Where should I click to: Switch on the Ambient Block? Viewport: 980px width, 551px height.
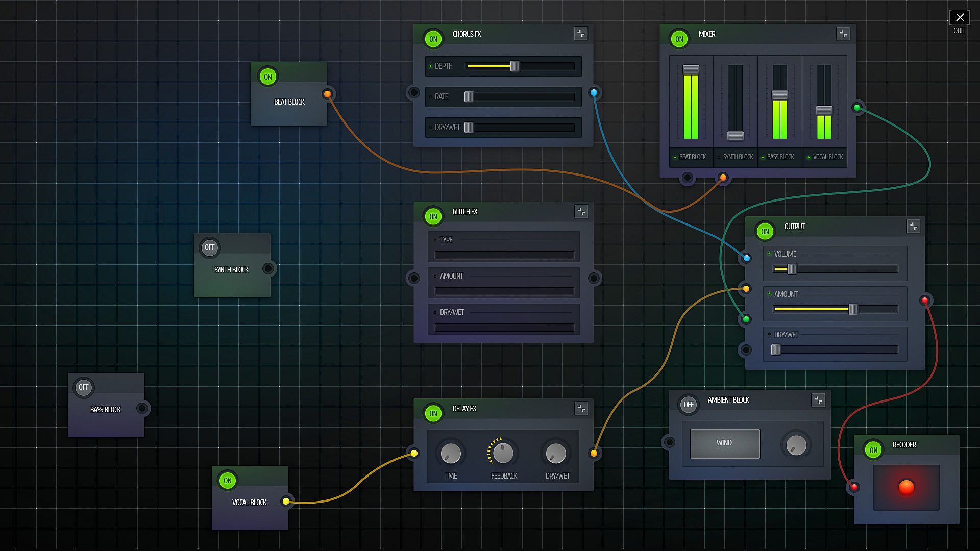point(689,405)
